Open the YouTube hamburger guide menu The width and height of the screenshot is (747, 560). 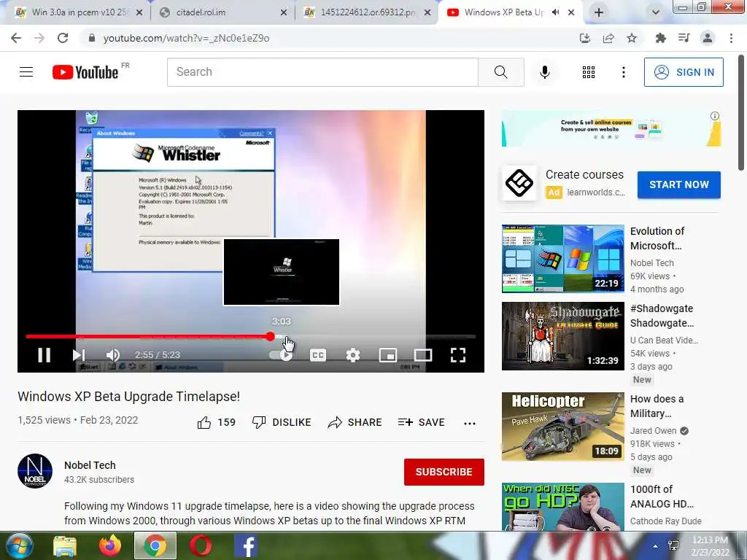coord(26,72)
